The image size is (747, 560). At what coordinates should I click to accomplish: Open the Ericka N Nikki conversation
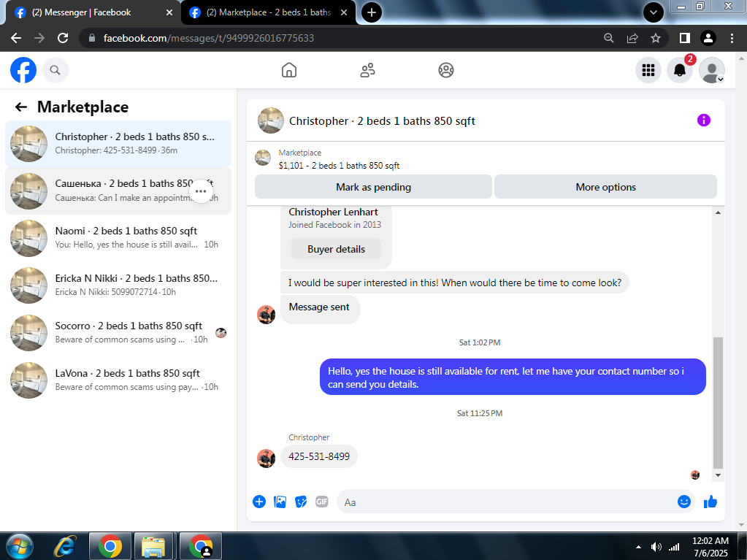(118, 285)
